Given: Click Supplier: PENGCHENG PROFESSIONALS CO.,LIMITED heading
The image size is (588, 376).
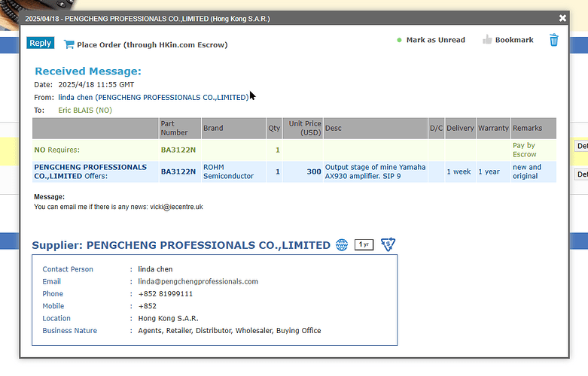Looking at the screenshot, I should tap(181, 245).
